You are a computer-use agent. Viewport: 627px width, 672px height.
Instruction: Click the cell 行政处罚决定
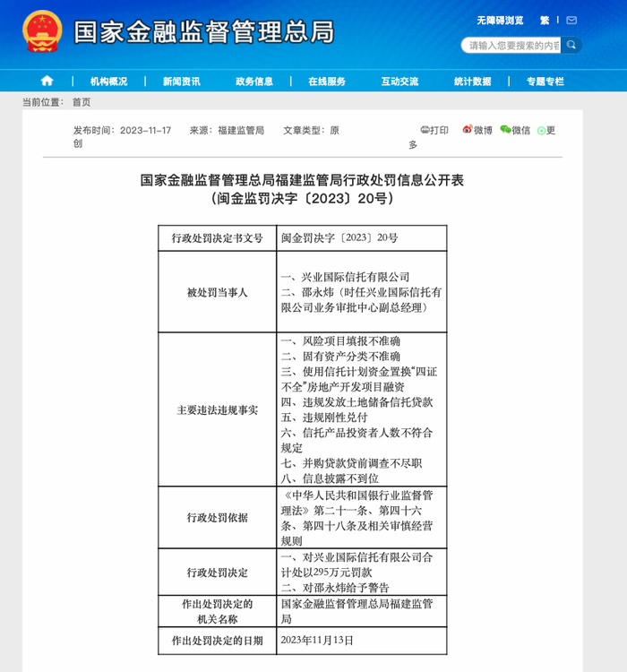[x=218, y=573]
